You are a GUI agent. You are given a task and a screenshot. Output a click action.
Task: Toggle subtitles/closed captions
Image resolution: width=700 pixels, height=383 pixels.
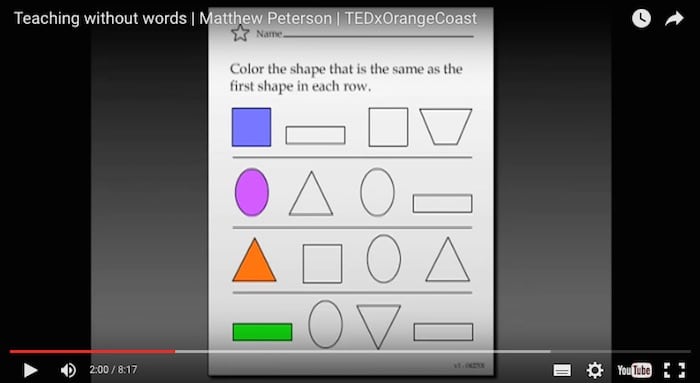[x=562, y=370]
